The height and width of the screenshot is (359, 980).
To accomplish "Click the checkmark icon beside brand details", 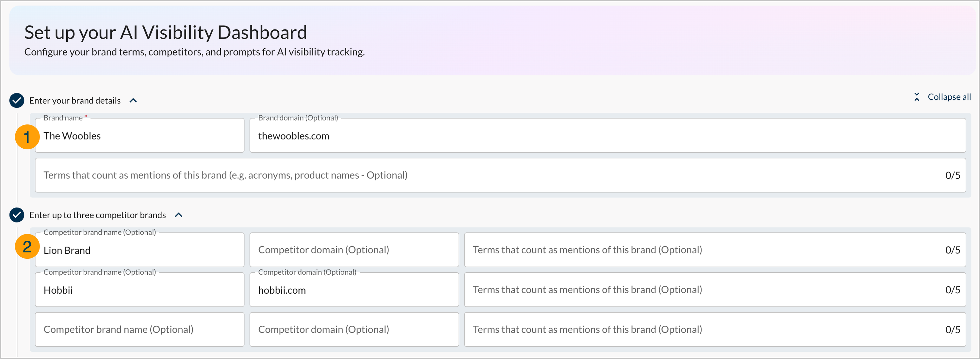I will (17, 100).
